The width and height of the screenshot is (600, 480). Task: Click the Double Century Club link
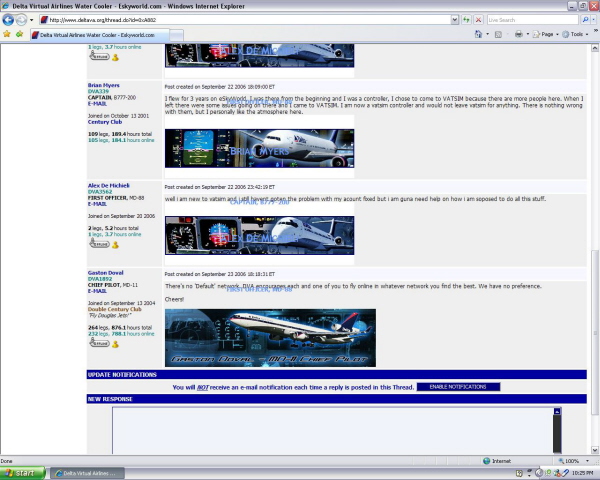[114, 309]
